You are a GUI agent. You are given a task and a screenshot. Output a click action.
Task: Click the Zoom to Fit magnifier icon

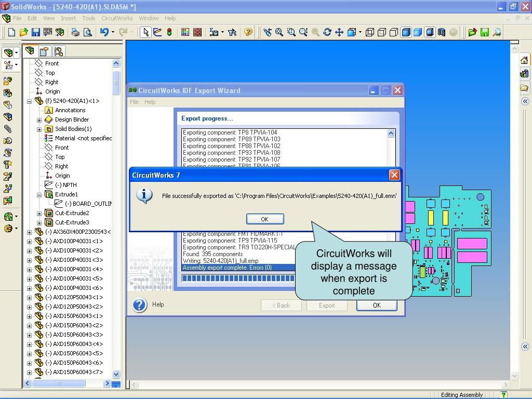pos(279,32)
